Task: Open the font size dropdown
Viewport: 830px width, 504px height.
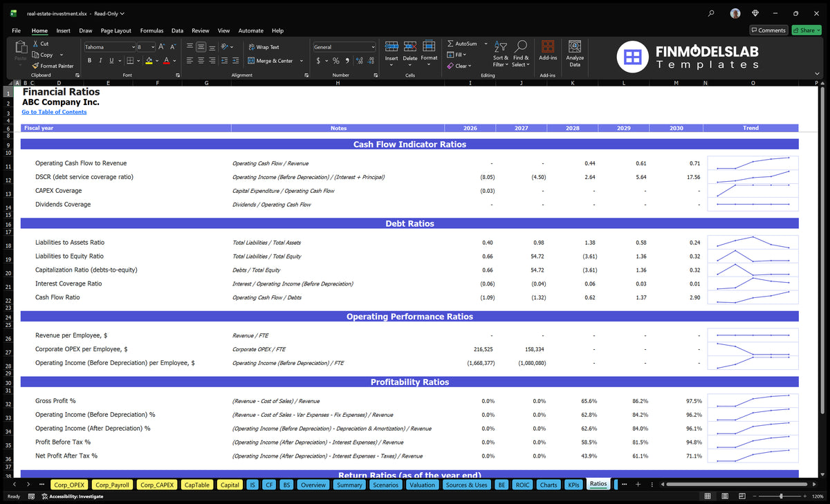Action: click(152, 47)
